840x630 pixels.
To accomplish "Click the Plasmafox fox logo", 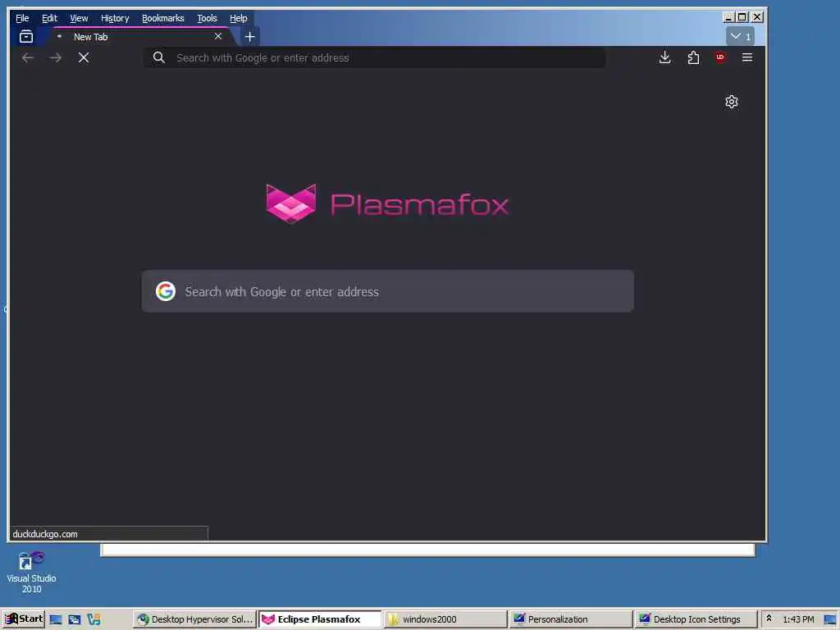I will point(291,203).
